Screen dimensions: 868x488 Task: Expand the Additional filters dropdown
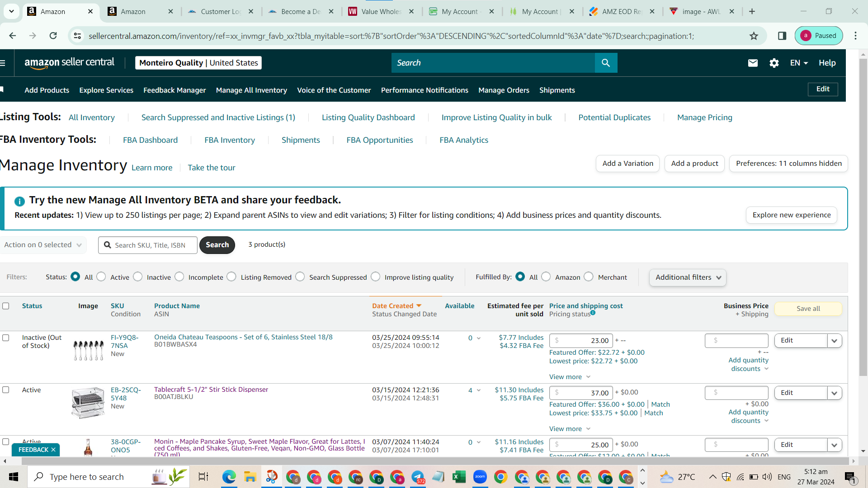pyautogui.click(x=688, y=277)
